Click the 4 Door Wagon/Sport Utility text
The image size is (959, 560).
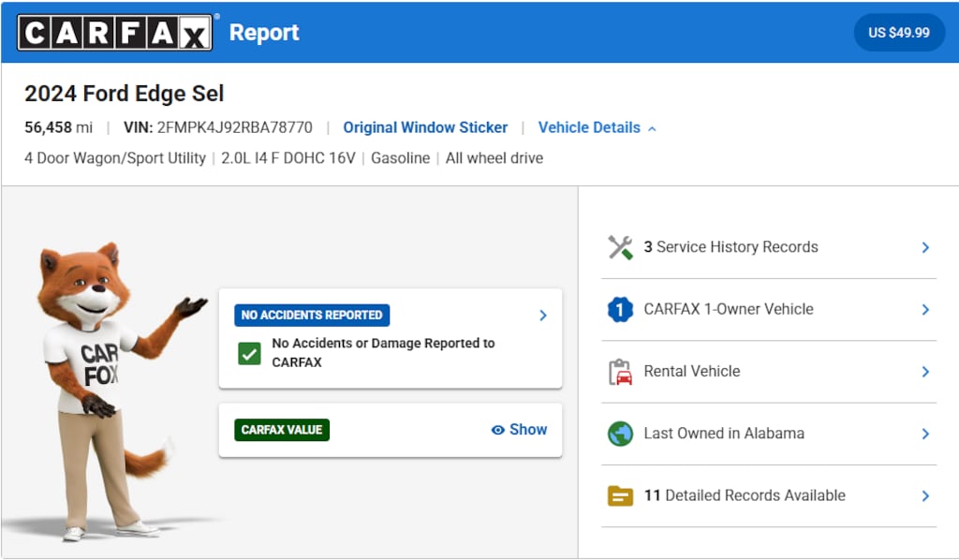pyautogui.click(x=115, y=158)
